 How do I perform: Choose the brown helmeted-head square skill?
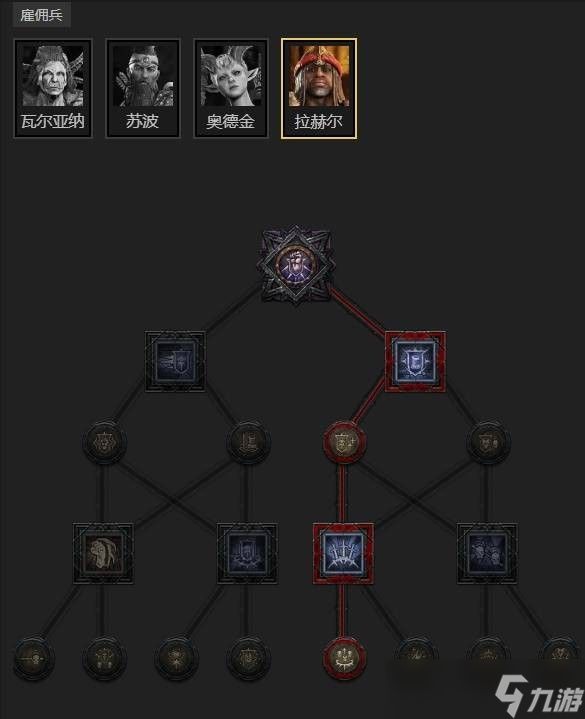coord(104,553)
